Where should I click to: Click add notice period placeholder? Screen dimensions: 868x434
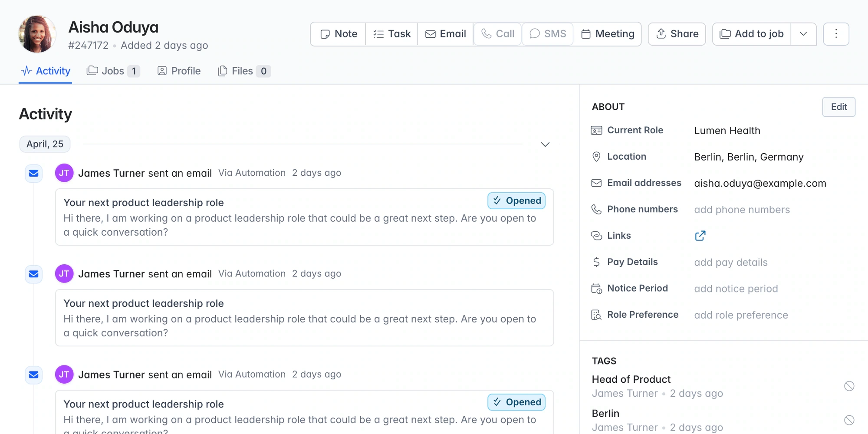736,289
